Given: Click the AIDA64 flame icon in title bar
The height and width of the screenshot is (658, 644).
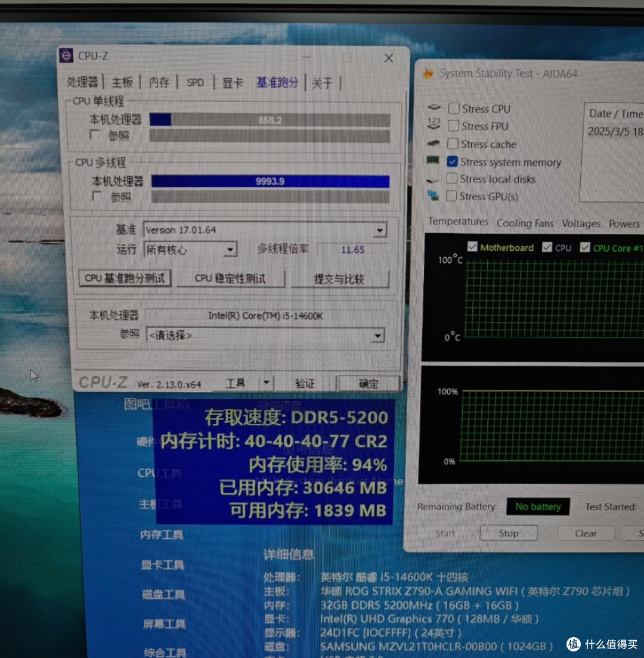Looking at the screenshot, I should (428, 73).
